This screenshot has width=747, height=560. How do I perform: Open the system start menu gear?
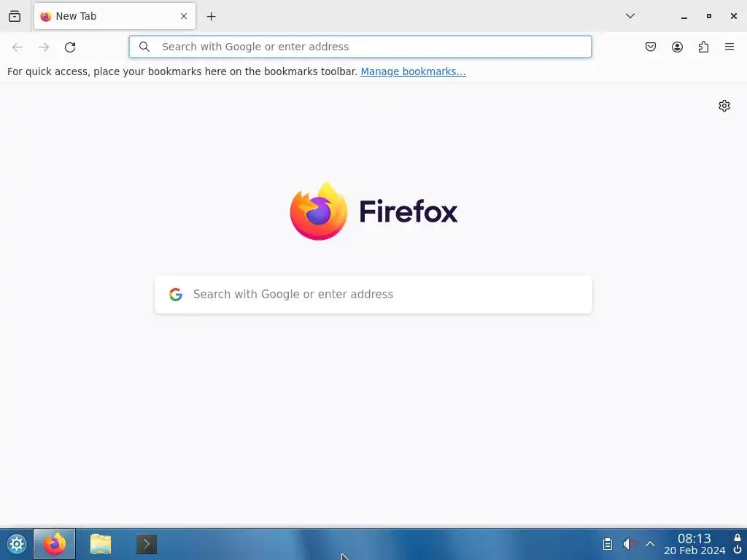(16, 544)
